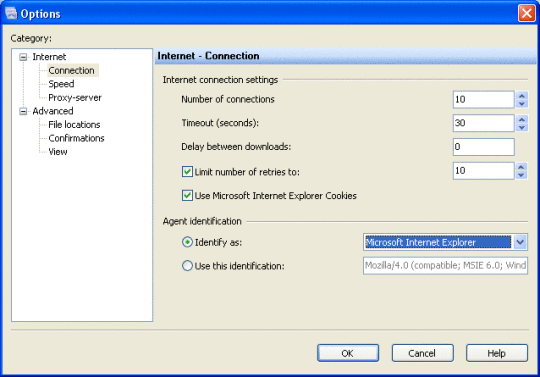This screenshot has height=377, width=540.
Task: Increase Timeout seconds value
Action: pos(522,119)
